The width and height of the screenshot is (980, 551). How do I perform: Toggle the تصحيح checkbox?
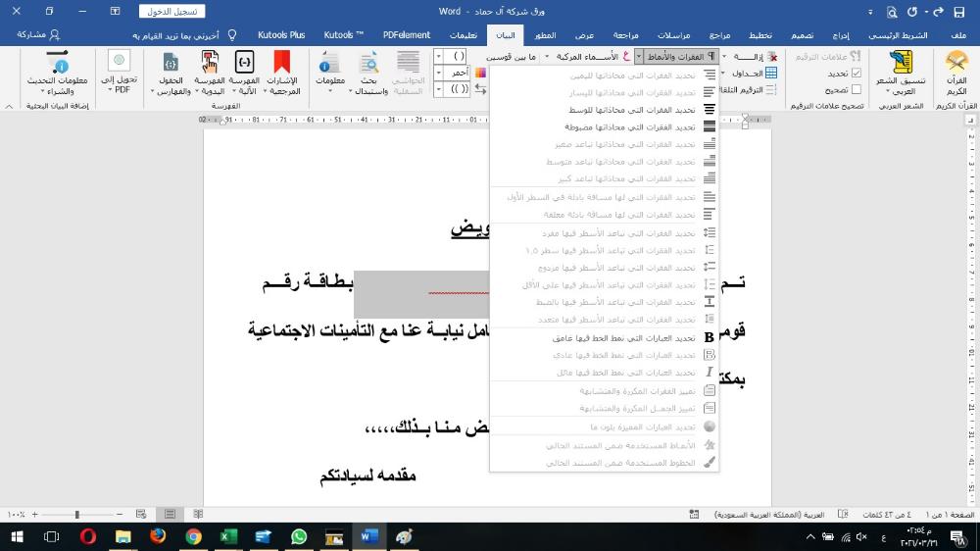pyautogui.click(x=857, y=89)
